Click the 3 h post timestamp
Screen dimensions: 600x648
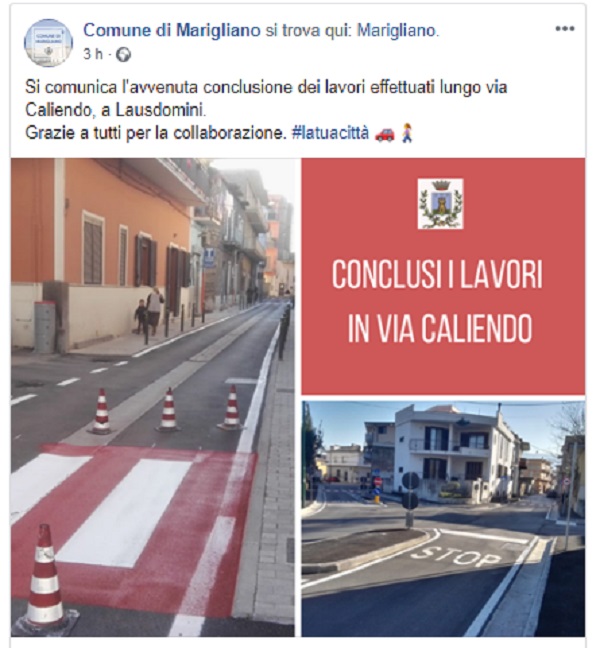click(x=93, y=54)
